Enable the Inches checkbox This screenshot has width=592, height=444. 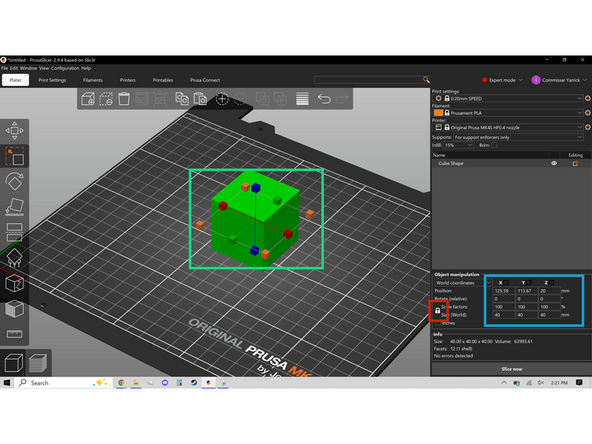438,323
